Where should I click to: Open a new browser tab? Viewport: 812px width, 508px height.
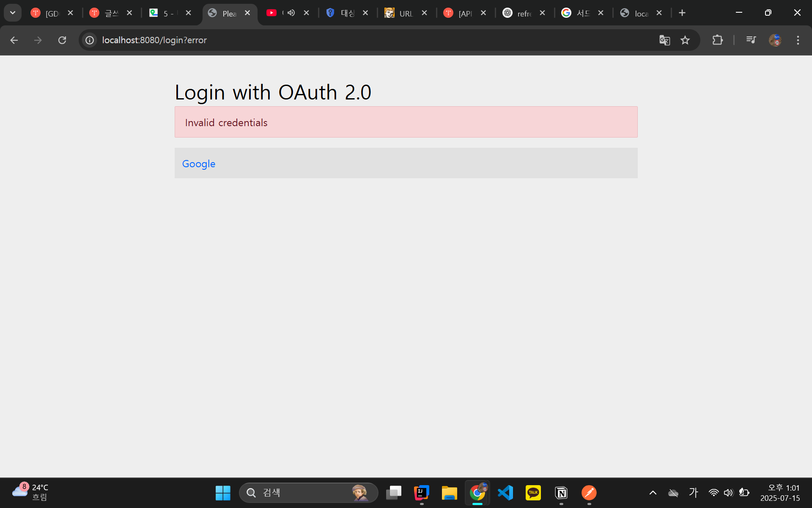[682, 13]
